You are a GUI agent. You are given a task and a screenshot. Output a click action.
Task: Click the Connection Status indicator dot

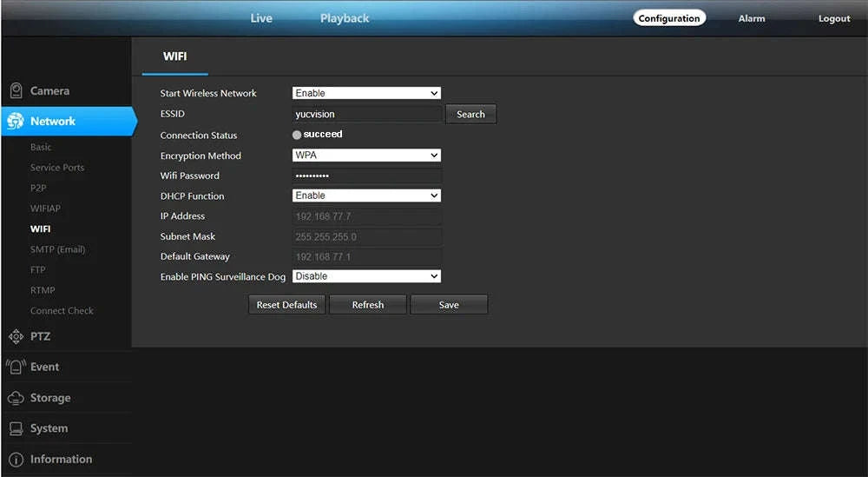click(x=297, y=135)
